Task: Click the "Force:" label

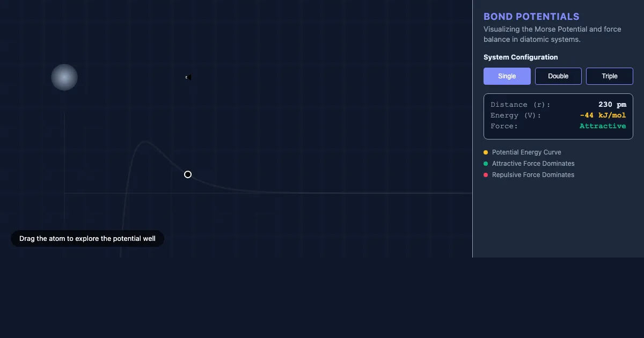Action: (x=504, y=126)
